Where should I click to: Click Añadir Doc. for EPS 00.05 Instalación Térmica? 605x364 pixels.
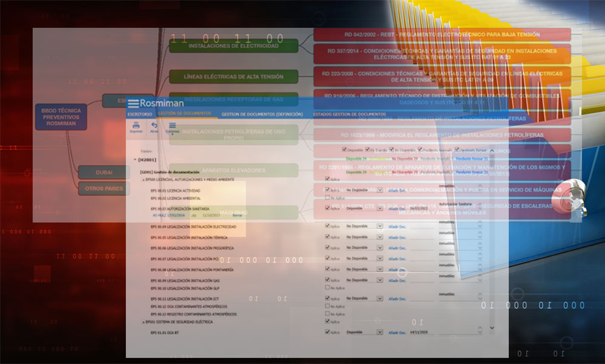click(x=397, y=238)
